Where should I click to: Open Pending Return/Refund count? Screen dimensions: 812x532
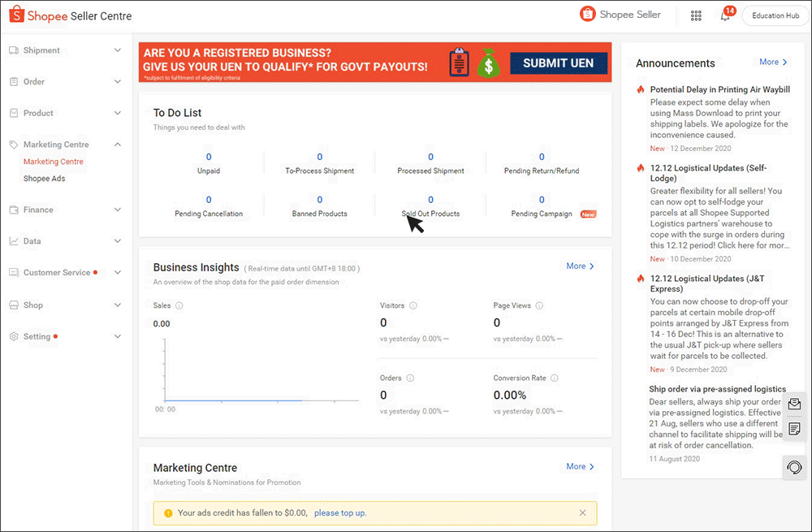(542, 157)
